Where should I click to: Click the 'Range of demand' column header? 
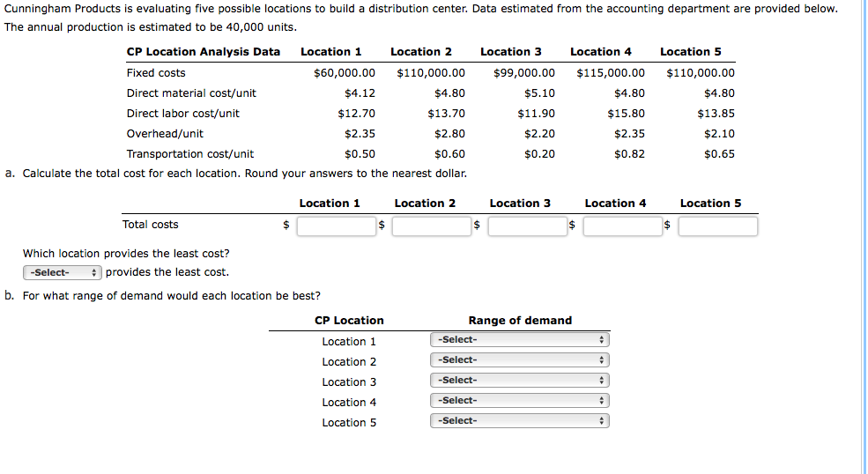[x=520, y=321]
